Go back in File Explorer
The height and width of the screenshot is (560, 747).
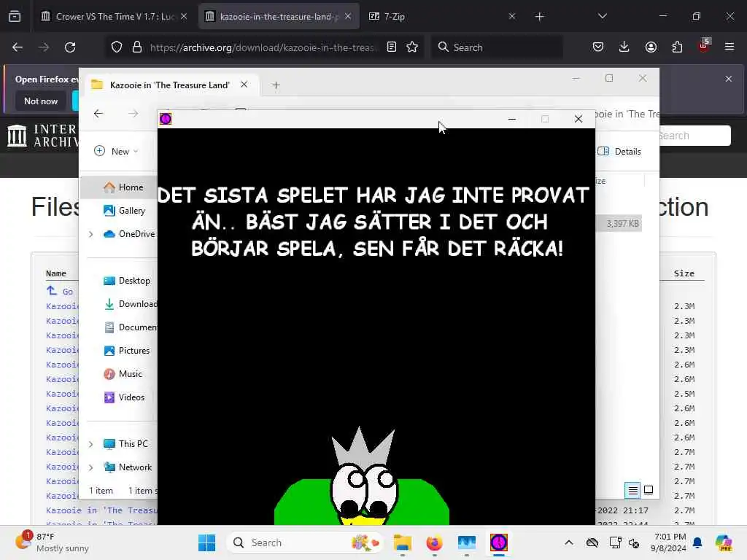coord(98,114)
